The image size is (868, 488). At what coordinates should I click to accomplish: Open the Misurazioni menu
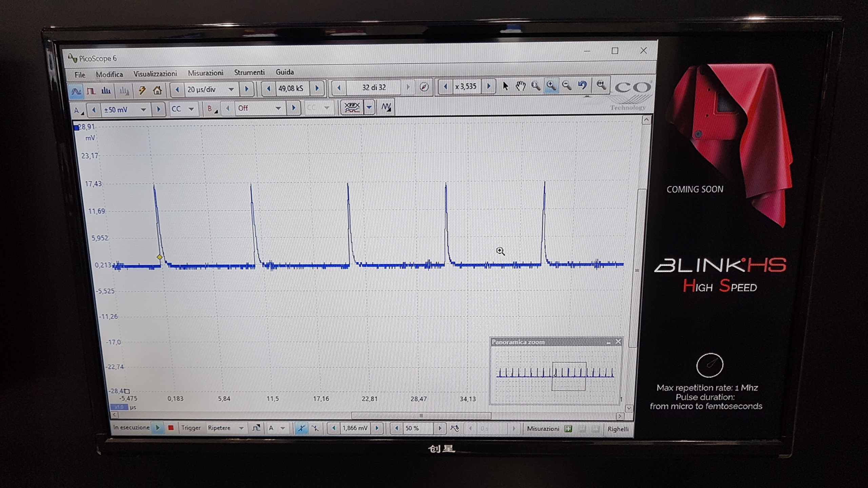[x=205, y=73]
